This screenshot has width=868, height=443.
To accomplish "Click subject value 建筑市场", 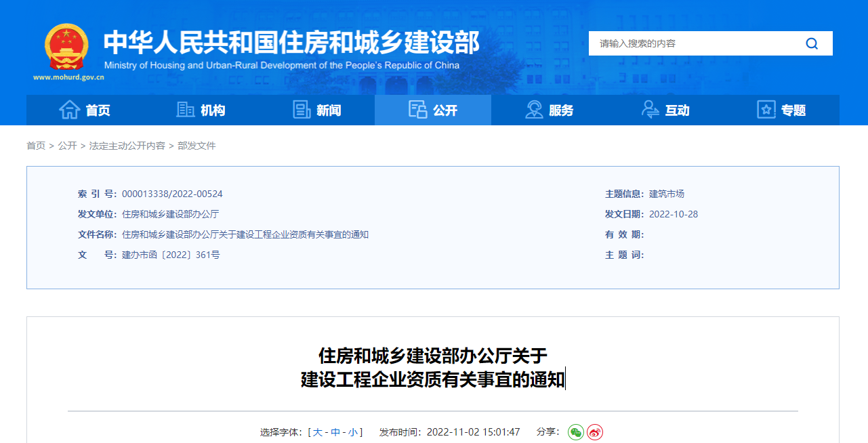I will [667, 194].
